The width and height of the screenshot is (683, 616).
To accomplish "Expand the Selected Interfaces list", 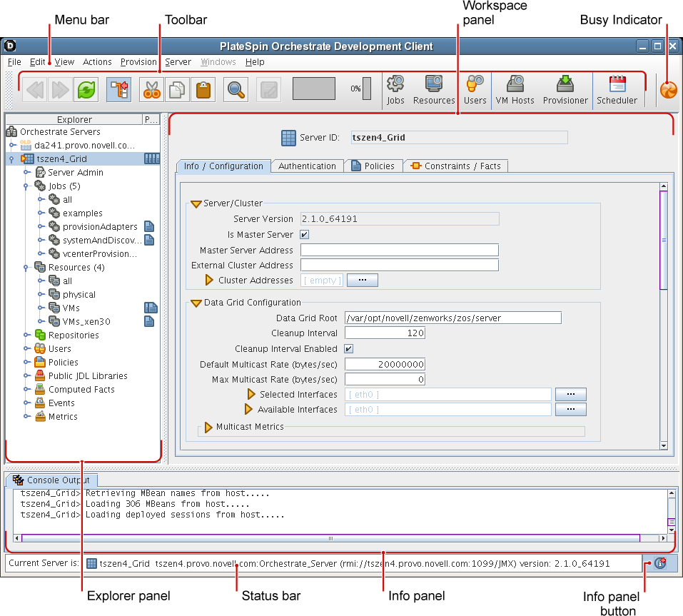I will [251, 394].
